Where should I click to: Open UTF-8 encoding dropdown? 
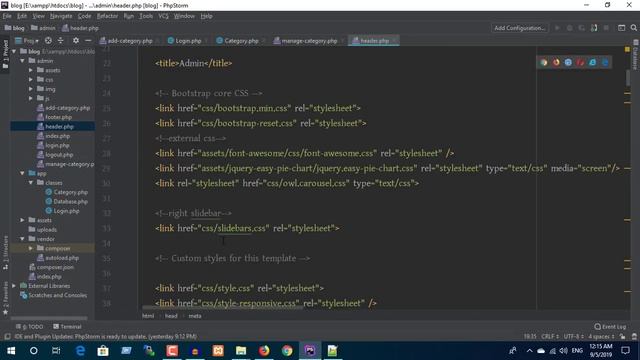click(574, 337)
